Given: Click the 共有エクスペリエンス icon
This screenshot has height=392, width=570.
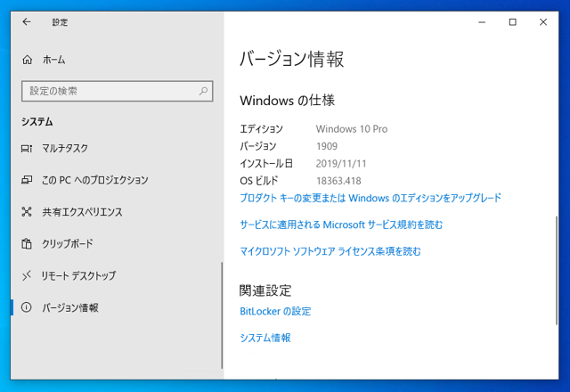Looking at the screenshot, I should pyautogui.click(x=27, y=212).
